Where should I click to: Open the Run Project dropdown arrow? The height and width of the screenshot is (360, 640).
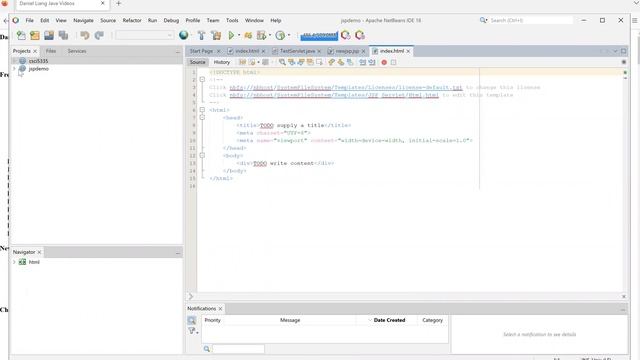[x=239, y=36]
